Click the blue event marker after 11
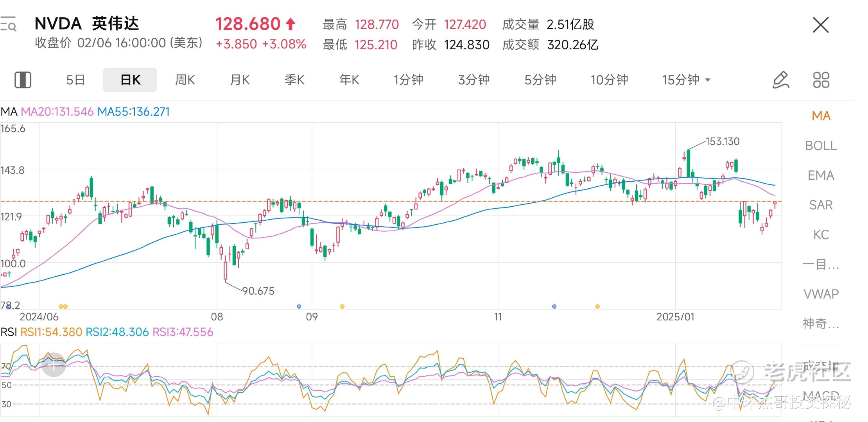The image size is (868, 422). pyautogui.click(x=554, y=306)
